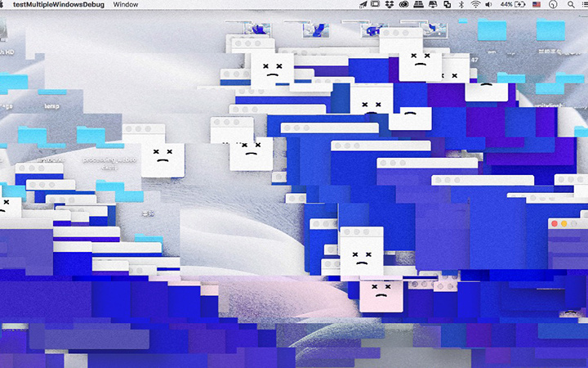Click the overlapping squares menu bar icon
This screenshot has height=368, width=588.
(447, 4)
